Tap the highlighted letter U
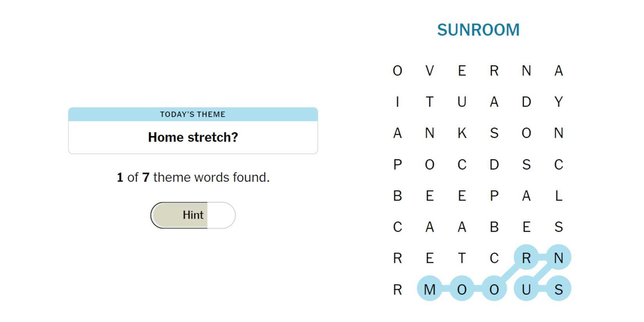 click(526, 289)
